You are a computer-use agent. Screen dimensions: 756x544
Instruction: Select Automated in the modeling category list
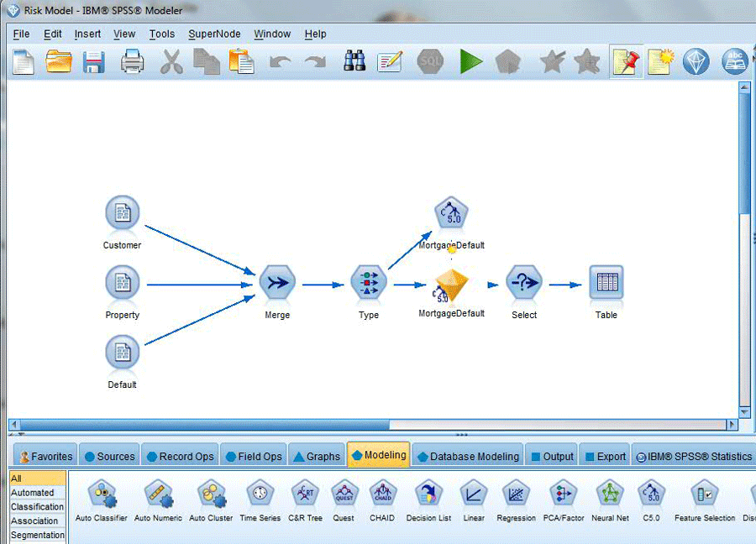point(33,493)
